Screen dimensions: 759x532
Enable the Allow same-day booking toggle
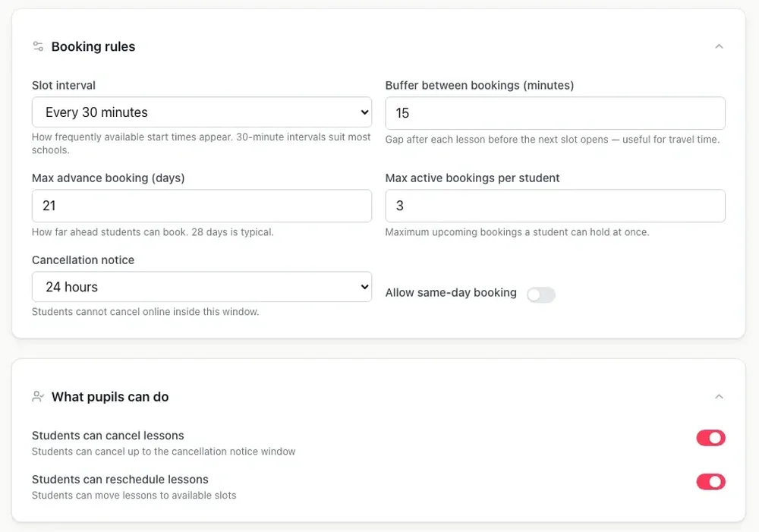pos(540,294)
